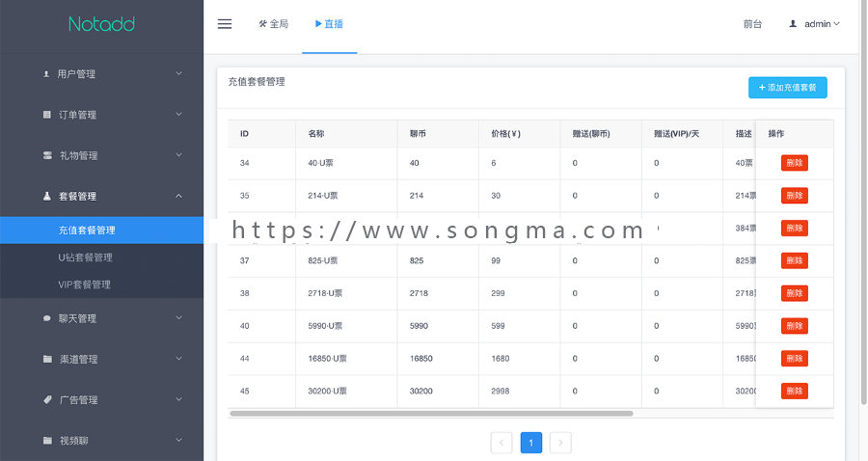Click the channel management folder icon
The image size is (868, 461).
47,359
